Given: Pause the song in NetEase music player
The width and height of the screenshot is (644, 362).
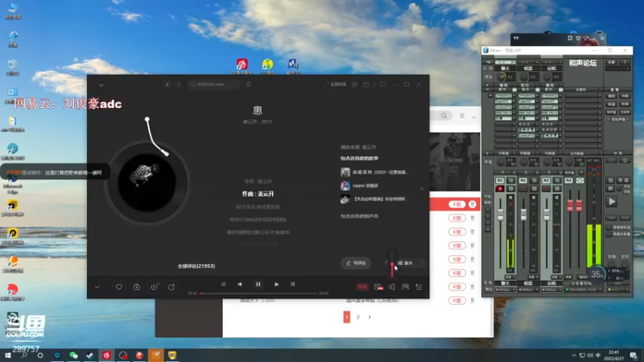Looking at the screenshot, I should click(x=258, y=284).
